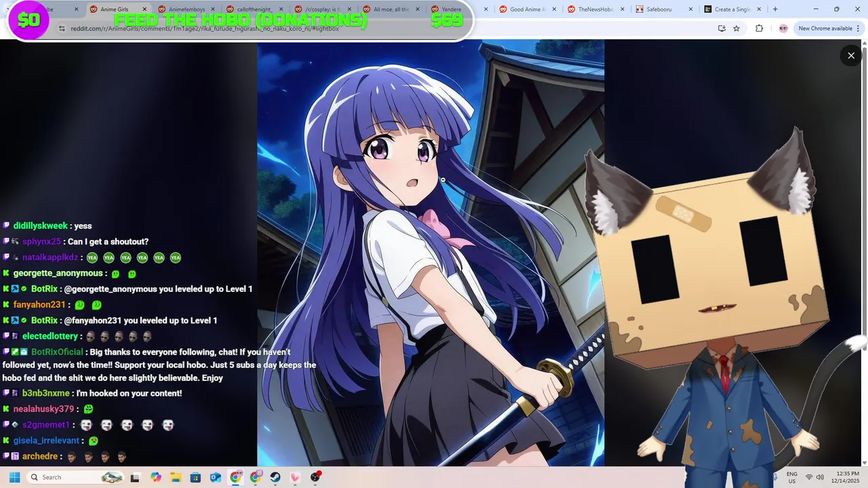
Task: Close the Create a Single tab
Action: coord(759,9)
